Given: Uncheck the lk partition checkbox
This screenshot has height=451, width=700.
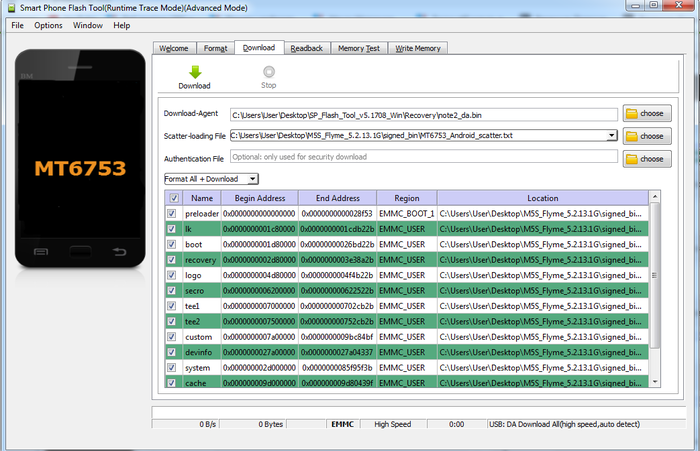Looking at the screenshot, I should pyautogui.click(x=171, y=229).
